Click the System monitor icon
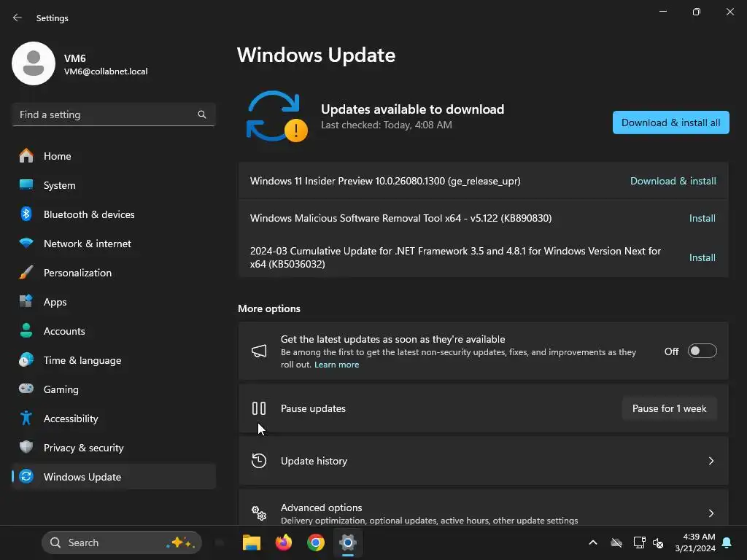 [x=26, y=184]
